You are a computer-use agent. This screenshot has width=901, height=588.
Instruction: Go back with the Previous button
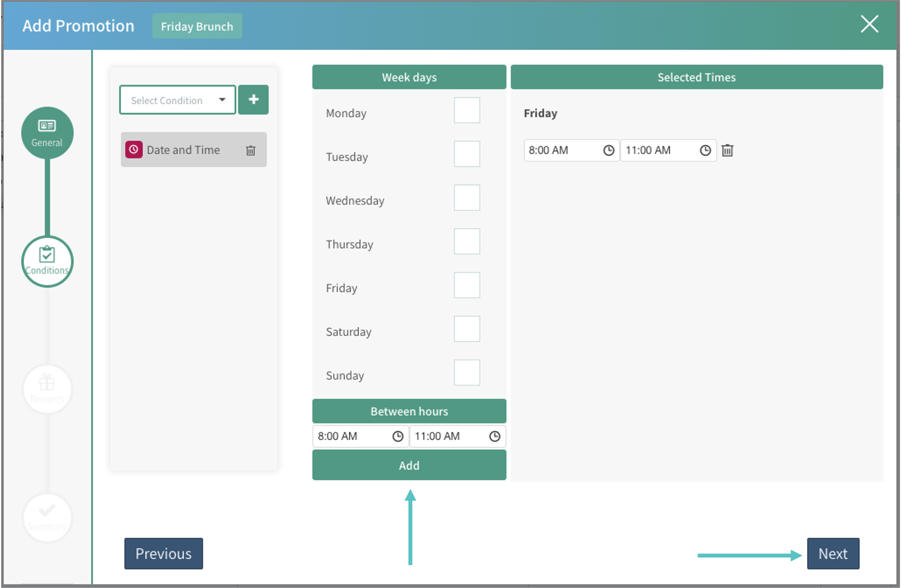[x=163, y=554]
